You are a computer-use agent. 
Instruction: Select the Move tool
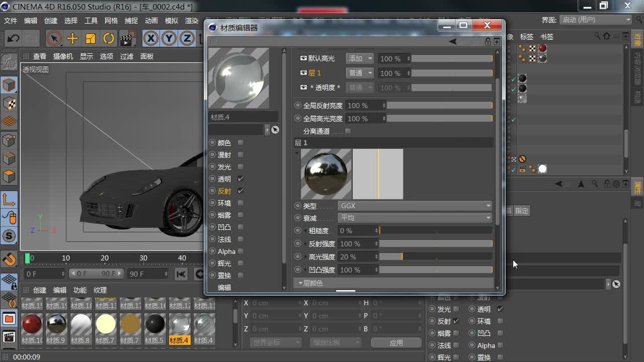tap(72, 38)
